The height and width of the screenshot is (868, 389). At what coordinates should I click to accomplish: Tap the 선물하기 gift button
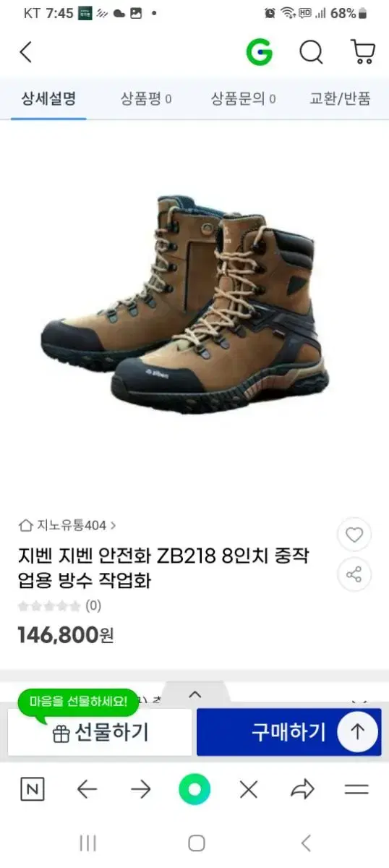100,732
